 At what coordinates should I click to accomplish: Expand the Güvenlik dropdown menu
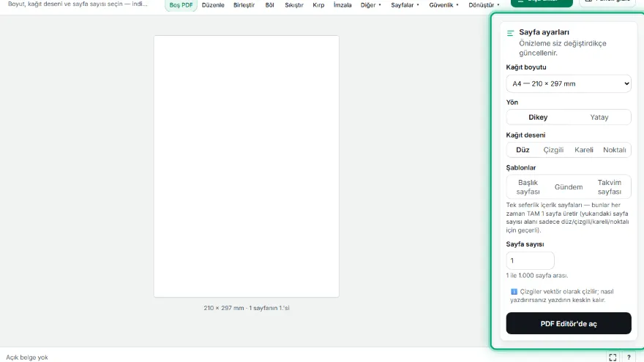pyautogui.click(x=443, y=5)
